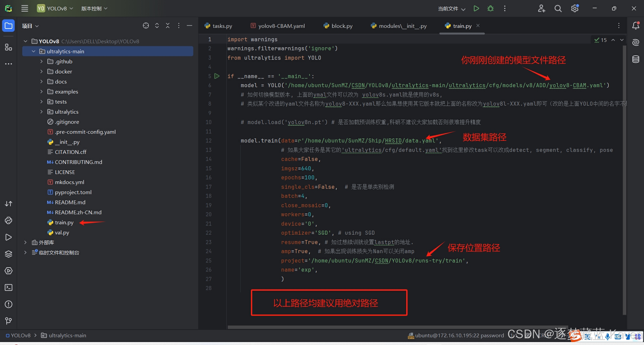Expand docs folder
This screenshot has height=345, width=644.
click(42, 81)
